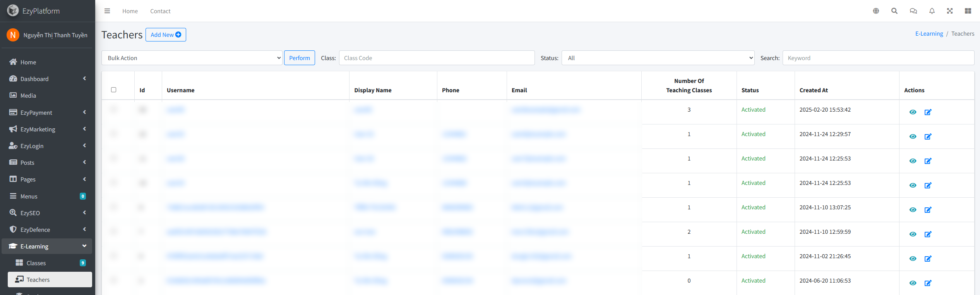Open the Status All dropdown
Image resolution: width=980 pixels, height=295 pixels.
click(658, 58)
